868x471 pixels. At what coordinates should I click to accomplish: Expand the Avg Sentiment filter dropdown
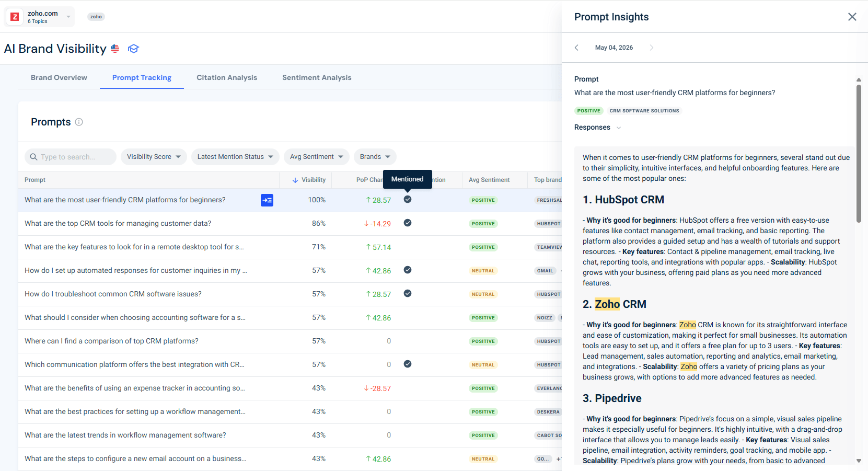coord(317,157)
